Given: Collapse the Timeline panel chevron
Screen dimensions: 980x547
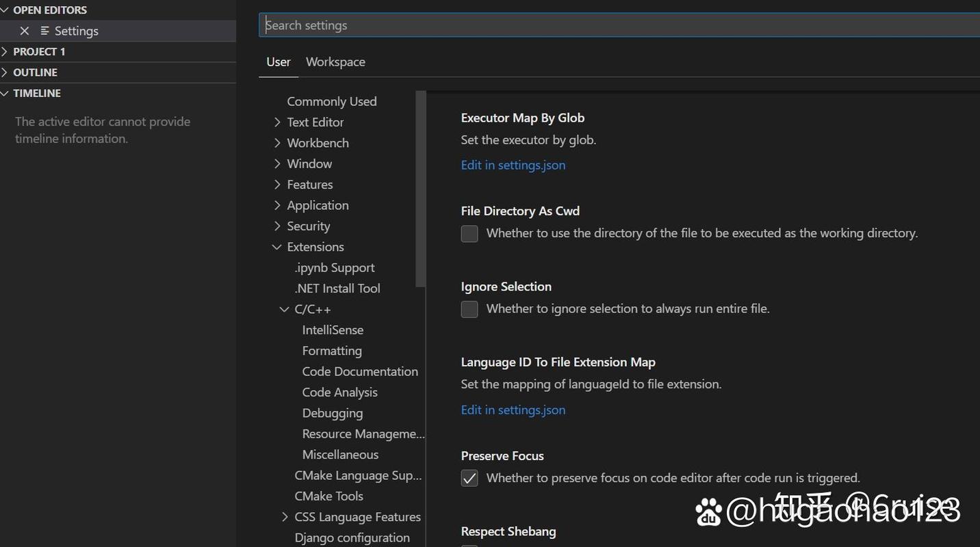Looking at the screenshot, I should point(5,94).
